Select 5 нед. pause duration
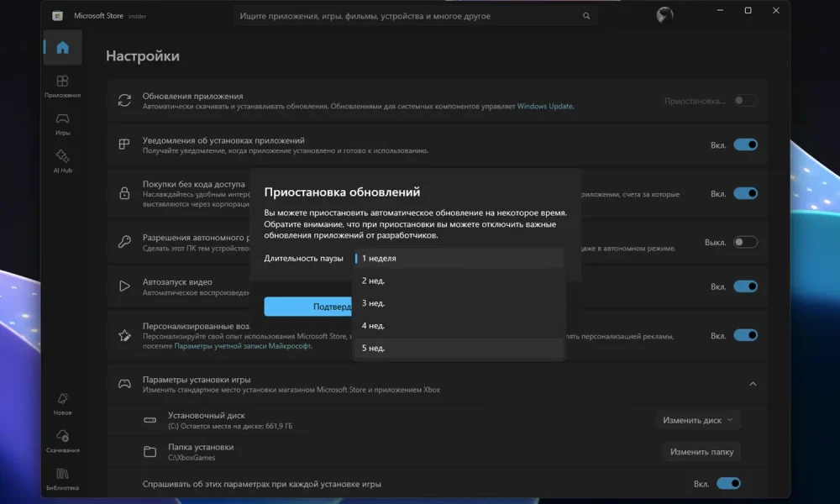840x504 pixels. (x=459, y=348)
